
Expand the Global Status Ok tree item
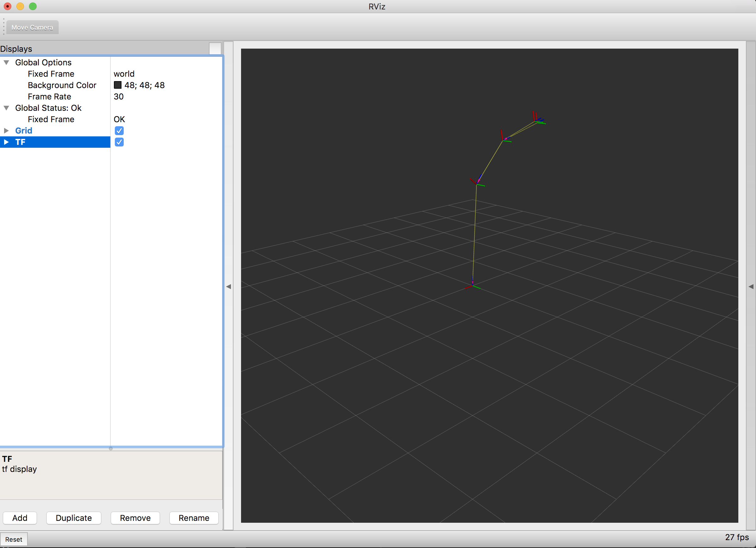6,108
